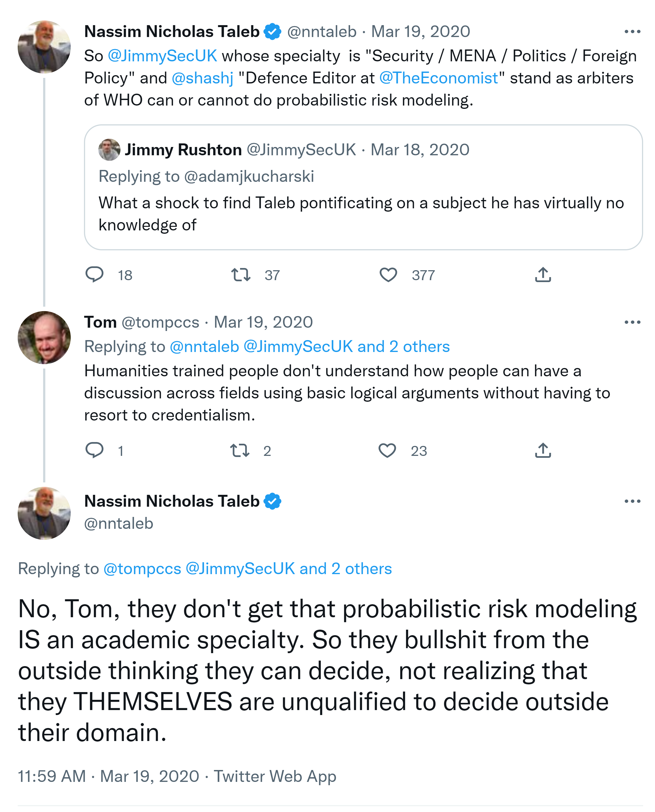Screen dimensions: 655x812
Task: Open more options on Taleb's first tweet
Action: [632, 32]
